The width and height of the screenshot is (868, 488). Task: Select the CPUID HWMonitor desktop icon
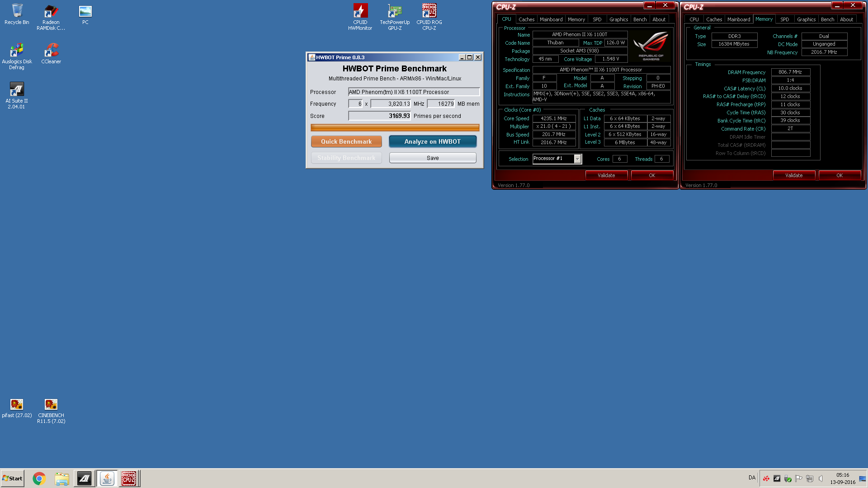click(360, 17)
